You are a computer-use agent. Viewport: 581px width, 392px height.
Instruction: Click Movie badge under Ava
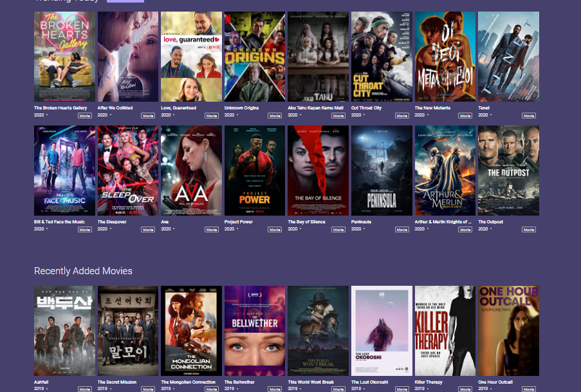click(212, 230)
